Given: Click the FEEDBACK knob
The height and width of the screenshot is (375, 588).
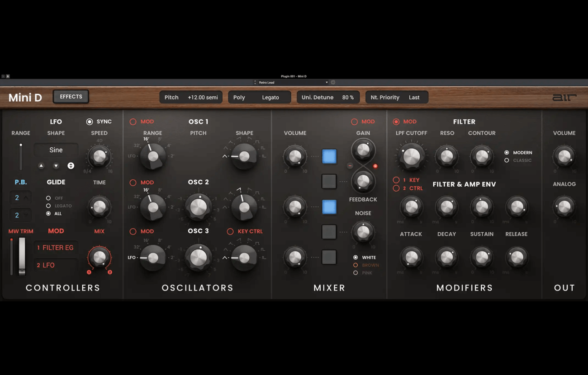Looking at the screenshot, I should [x=363, y=181].
